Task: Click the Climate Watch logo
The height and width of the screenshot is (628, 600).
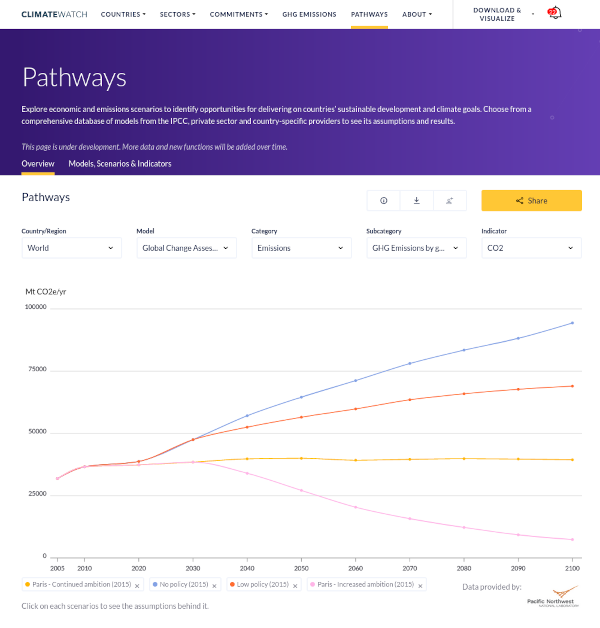Action: (x=54, y=14)
